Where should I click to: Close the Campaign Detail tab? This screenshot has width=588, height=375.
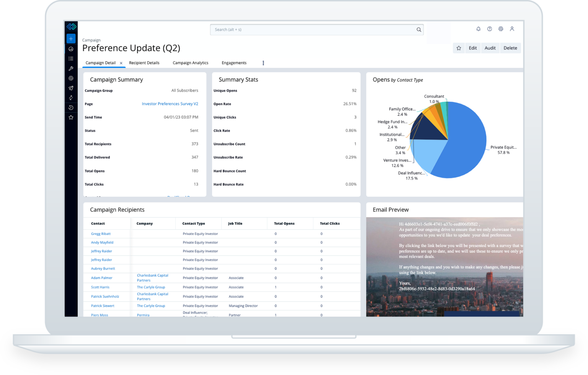click(121, 62)
